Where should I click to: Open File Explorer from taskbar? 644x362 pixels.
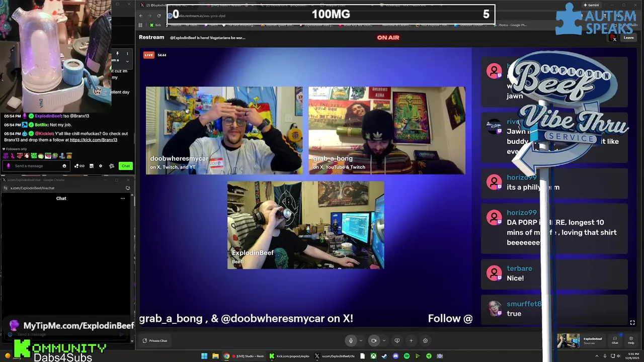[215, 356]
